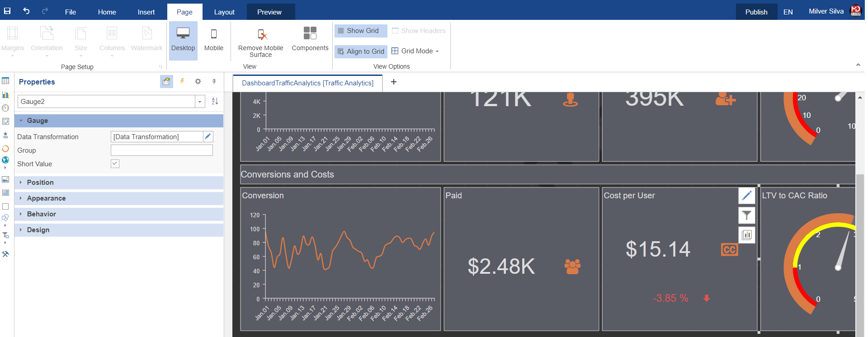This screenshot has height=337, width=868.
Task: Click the edit pencil on Cost per User
Action: click(747, 196)
